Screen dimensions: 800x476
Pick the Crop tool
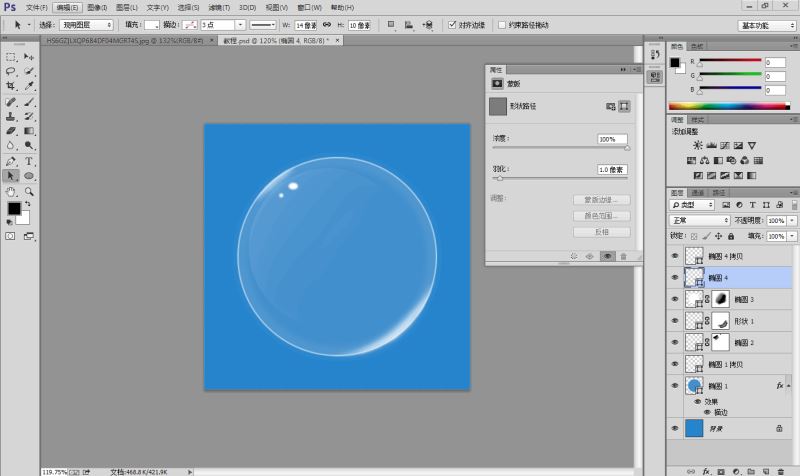pyautogui.click(x=11, y=87)
